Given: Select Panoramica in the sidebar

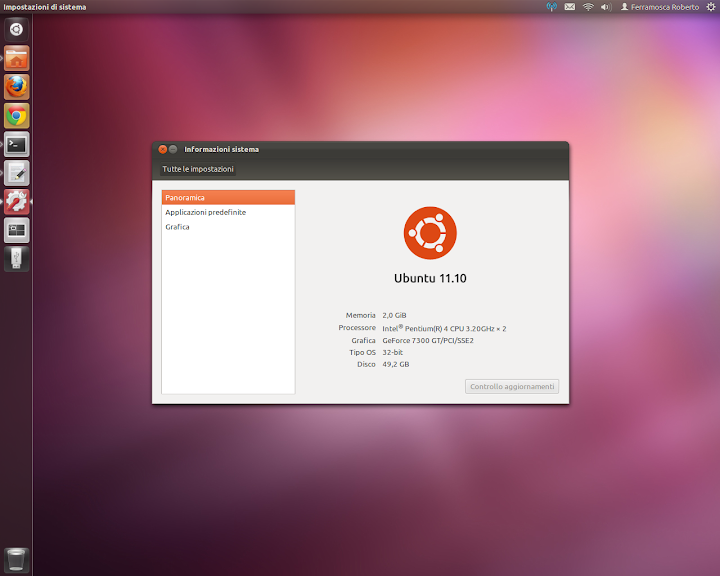Looking at the screenshot, I should point(228,198).
